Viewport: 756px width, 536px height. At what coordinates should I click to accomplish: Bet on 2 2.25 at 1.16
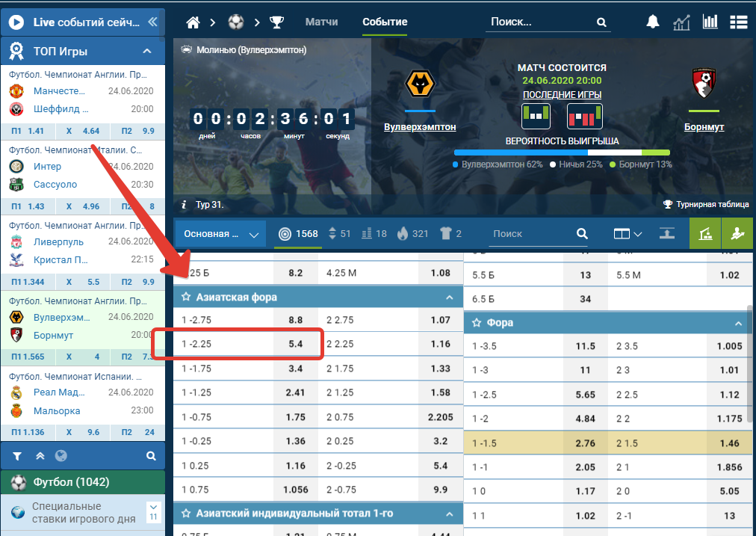441,344
